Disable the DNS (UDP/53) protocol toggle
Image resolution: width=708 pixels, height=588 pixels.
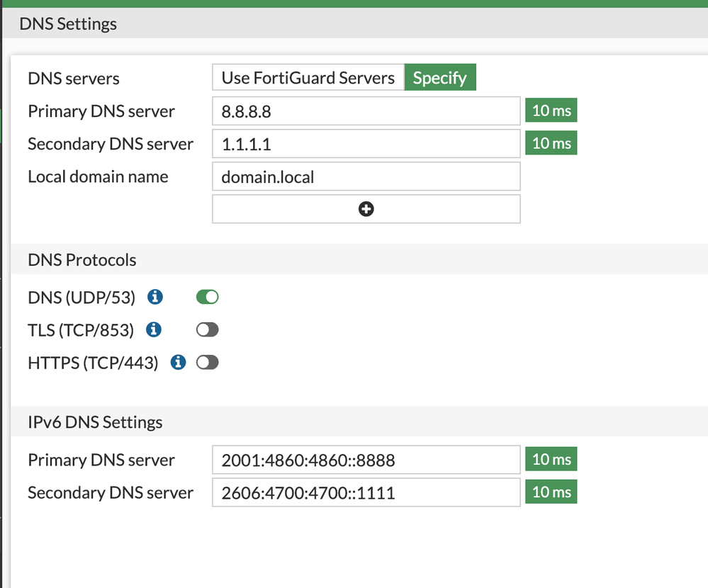tap(207, 297)
